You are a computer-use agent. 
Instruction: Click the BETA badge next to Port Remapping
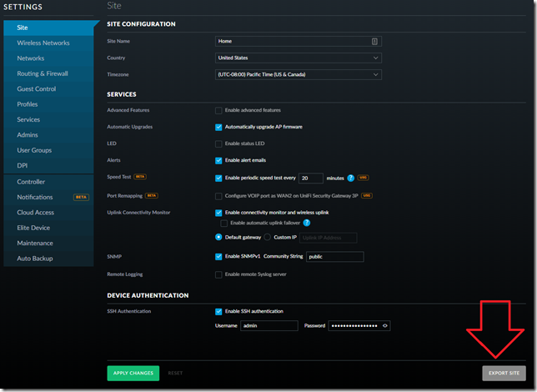pyautogui.click(x=152, y=196)
